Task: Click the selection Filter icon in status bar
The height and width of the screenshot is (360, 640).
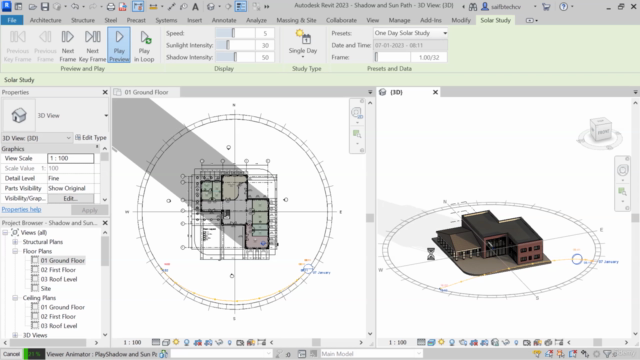Action: (x=607, y=354)
